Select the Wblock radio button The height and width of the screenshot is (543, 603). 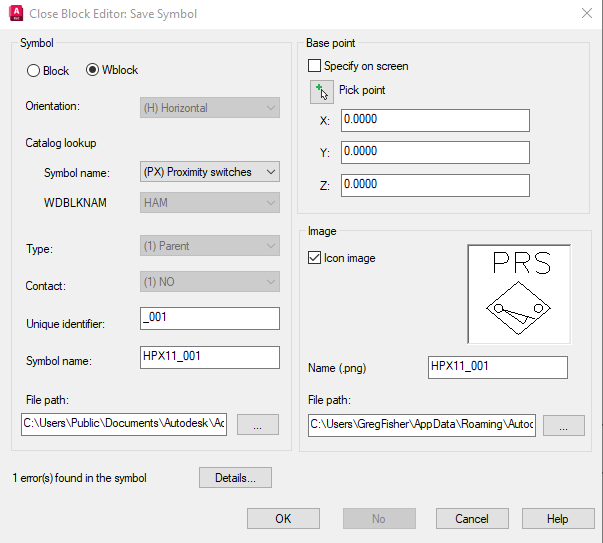pos(93,70)
